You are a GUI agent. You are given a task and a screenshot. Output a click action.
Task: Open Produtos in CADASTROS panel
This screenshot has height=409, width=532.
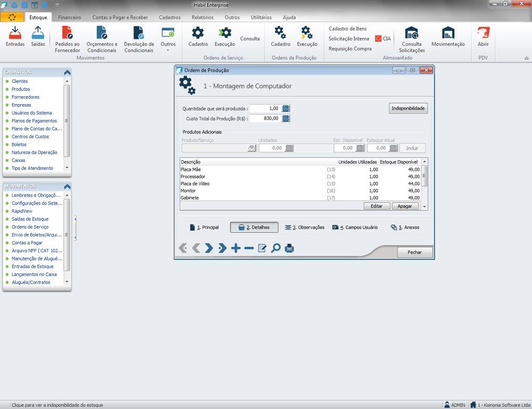[21, 89]
